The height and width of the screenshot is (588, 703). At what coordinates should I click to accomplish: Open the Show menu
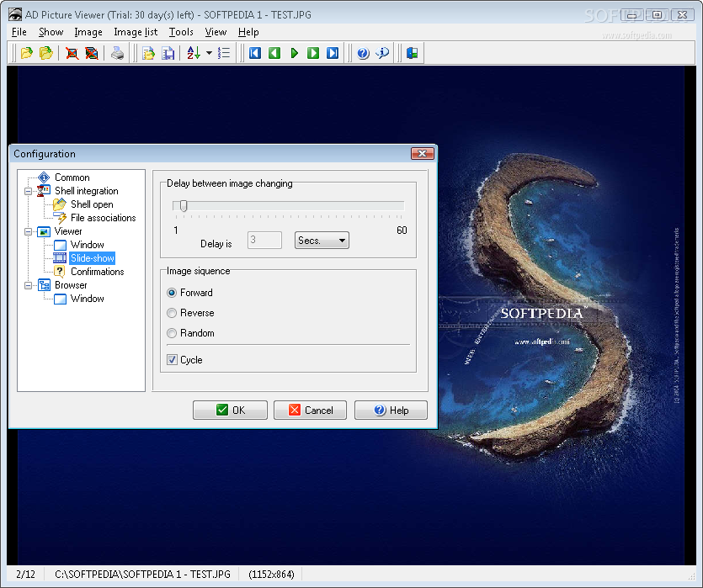coord(51,32)
